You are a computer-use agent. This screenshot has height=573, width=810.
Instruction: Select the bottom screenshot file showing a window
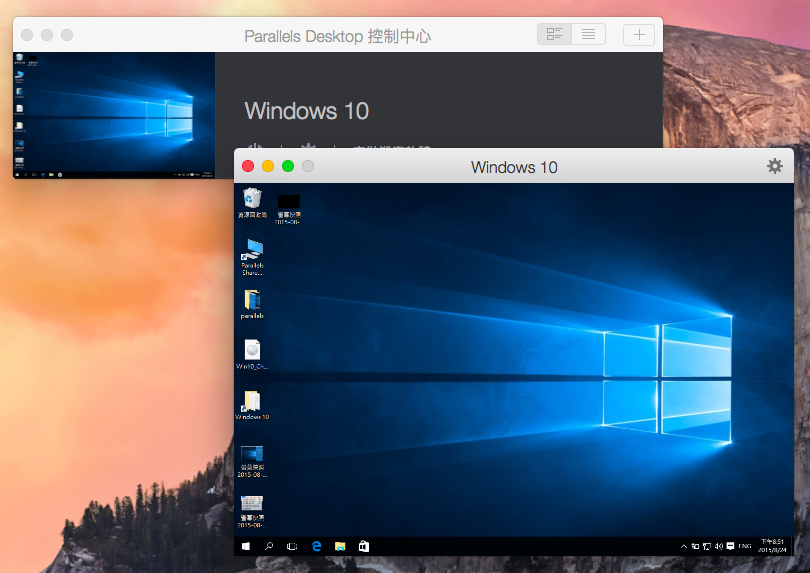pyautogui.click(x=252, y=511)
